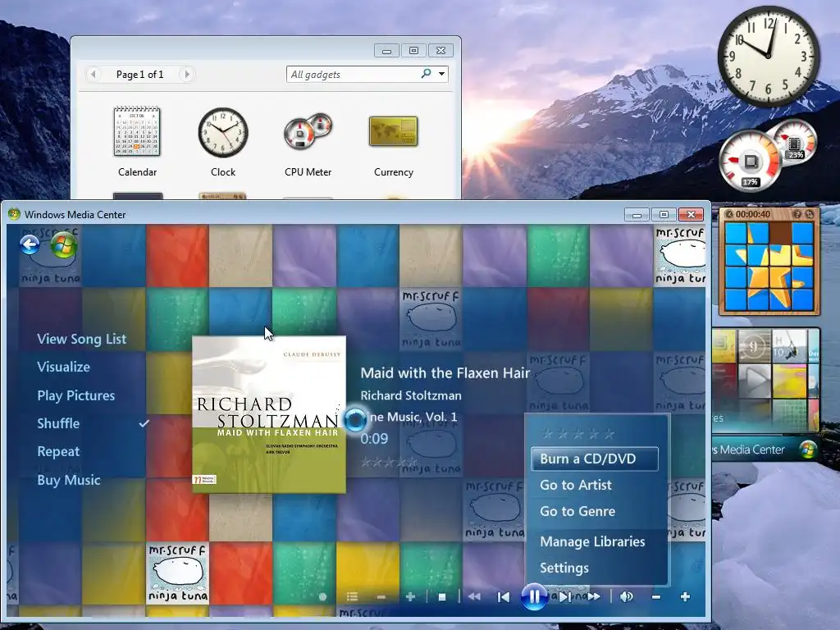Go to next gadget gallery page

(x=187, y=74)
